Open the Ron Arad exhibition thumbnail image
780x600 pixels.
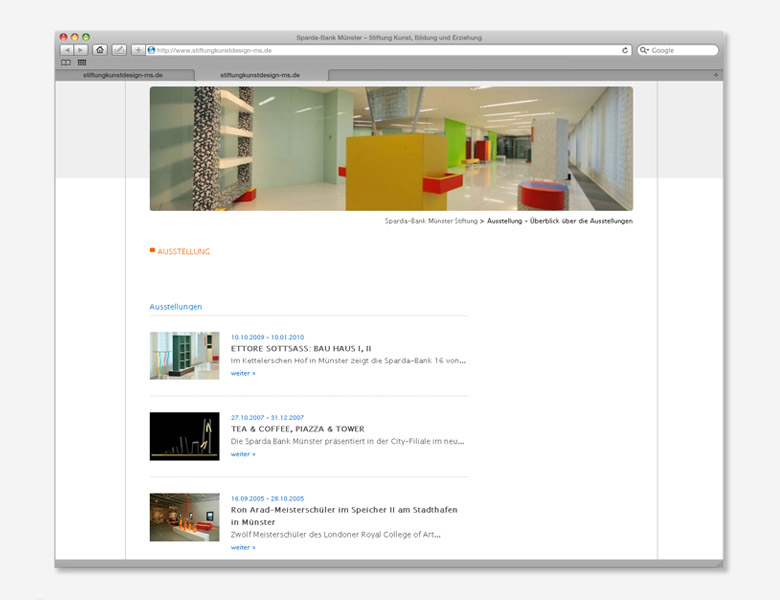tap(184, 517)
